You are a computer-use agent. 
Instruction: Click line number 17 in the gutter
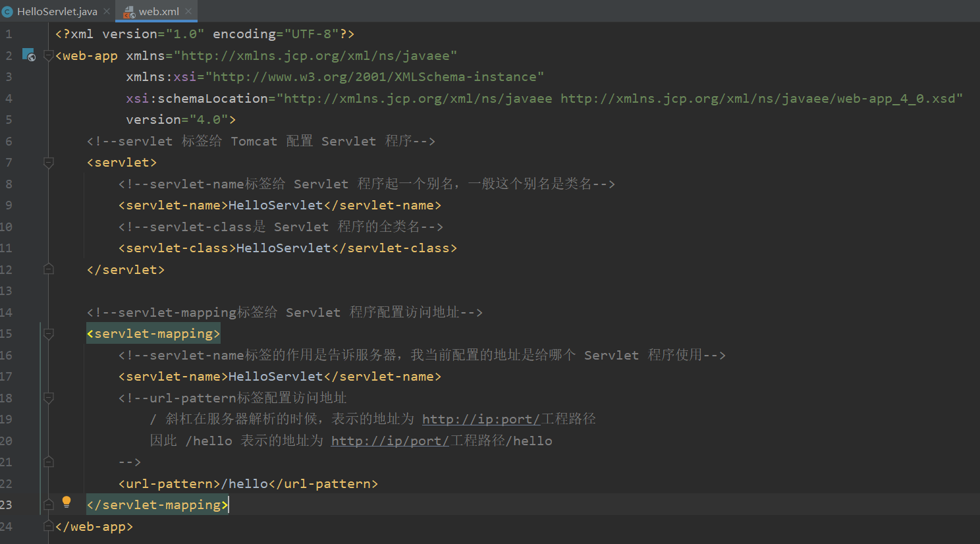click(9, 376)
